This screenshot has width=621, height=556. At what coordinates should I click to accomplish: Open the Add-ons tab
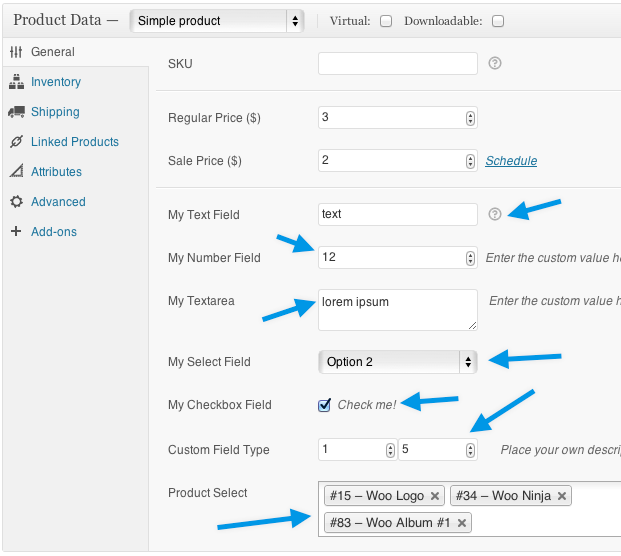click(x=54, y=232)
